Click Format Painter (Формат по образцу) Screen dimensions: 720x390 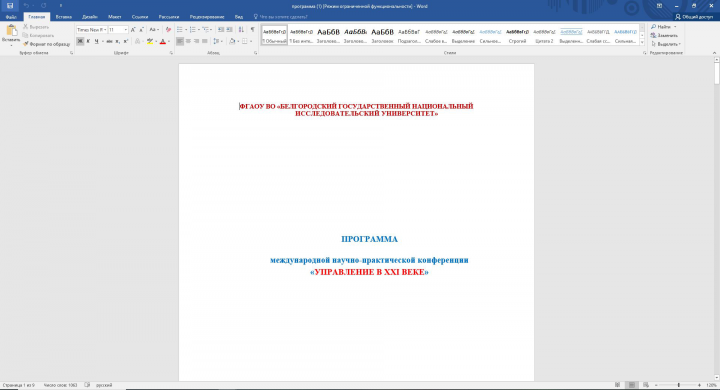(46, 44)
